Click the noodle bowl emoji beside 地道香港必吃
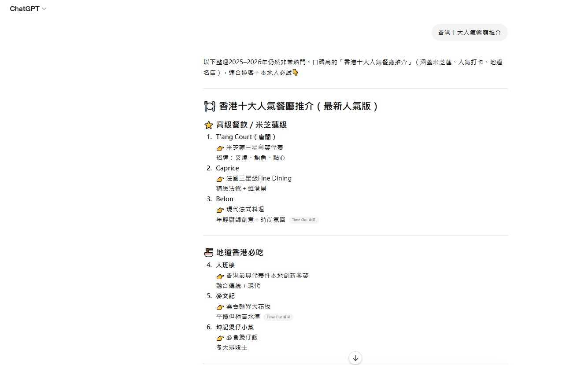 click(x=209, y=253)
